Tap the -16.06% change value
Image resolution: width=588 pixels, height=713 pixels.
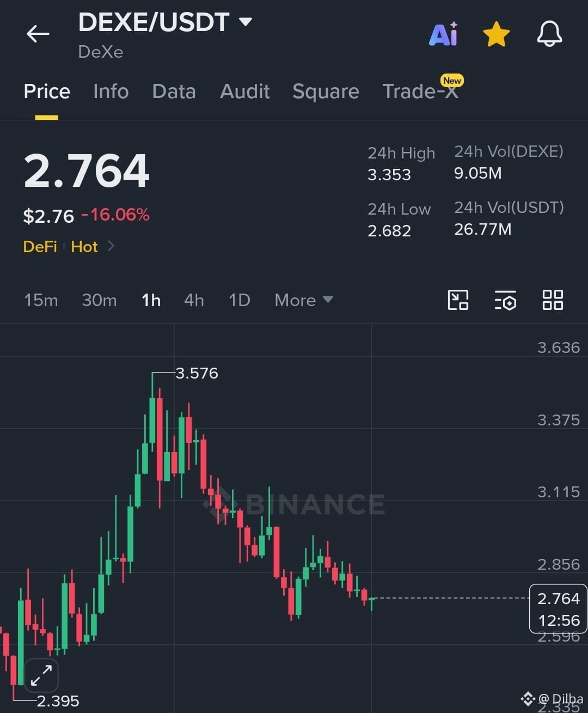click(x=115, y=215)
